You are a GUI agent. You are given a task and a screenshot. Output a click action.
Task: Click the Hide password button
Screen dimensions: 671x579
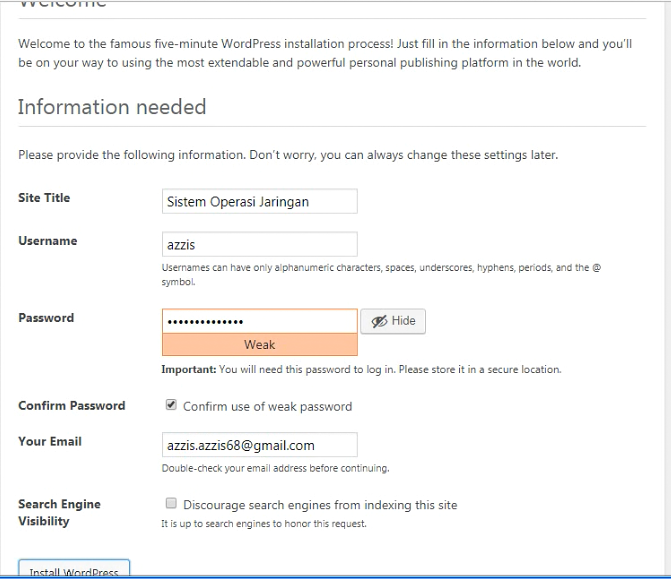click(393, 321)
